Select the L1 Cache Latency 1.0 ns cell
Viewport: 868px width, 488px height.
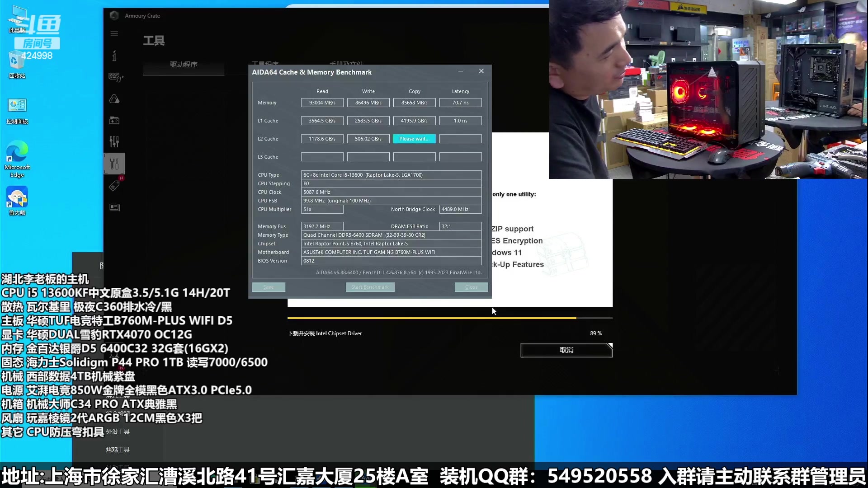(461, 121)
